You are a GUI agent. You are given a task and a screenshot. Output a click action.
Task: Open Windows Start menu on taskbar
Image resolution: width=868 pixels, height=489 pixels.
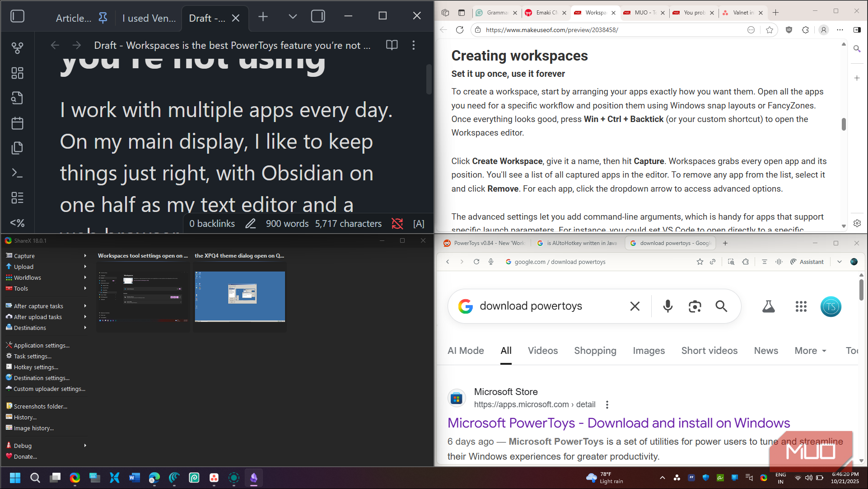tap(15, 478)
